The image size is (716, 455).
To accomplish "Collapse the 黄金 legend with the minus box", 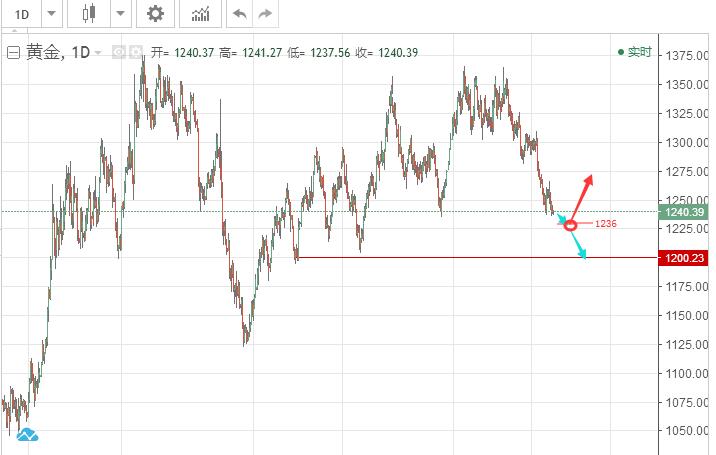I will point(13,53).
